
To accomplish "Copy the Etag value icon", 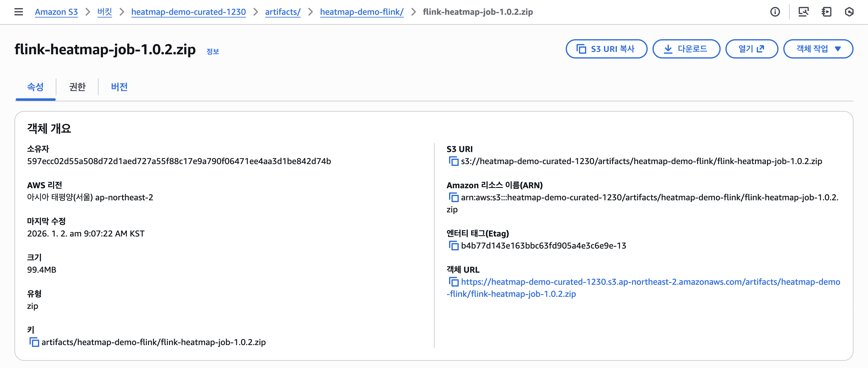I will coord(454,246).
